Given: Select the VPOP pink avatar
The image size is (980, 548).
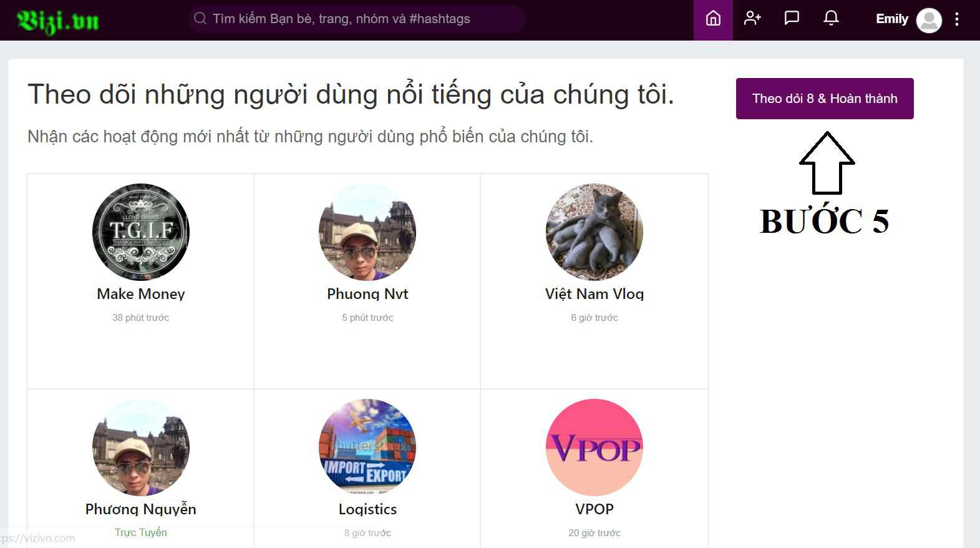Looking at the screenshot, I should point(594,448).
